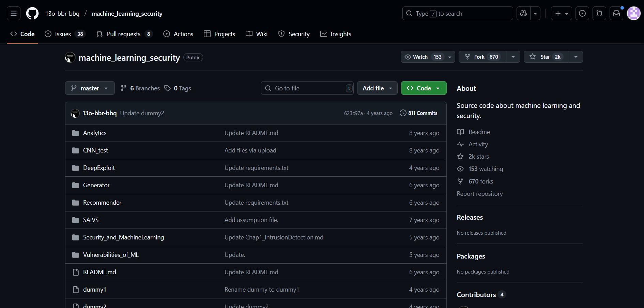Screen dimensions: 644x308
Task: Open the hamburger navigation menu
Action: point(14,13)
